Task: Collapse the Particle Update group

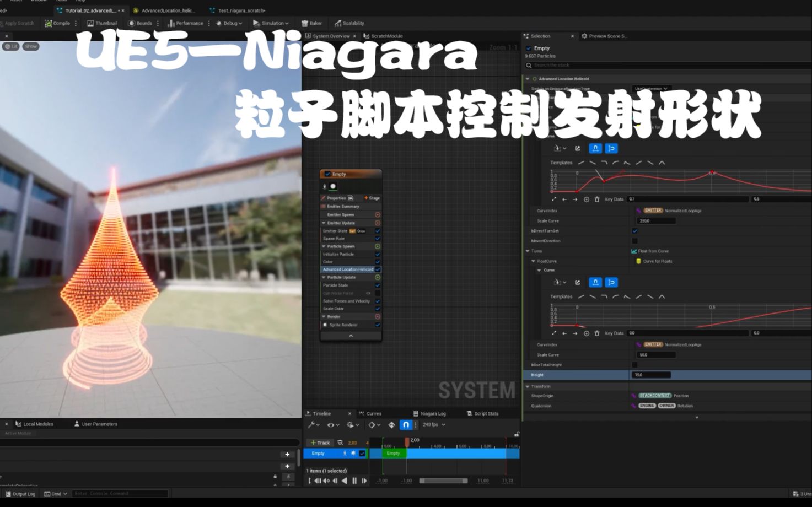Action: [x=324, y=277]
